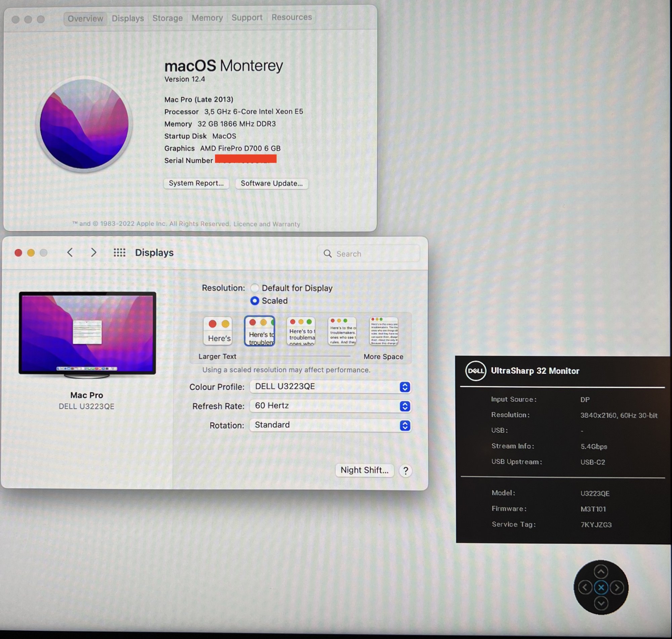Choose the third scaled resolution thumbnail
Screen dimensions: 672x639
pos(301,331)
